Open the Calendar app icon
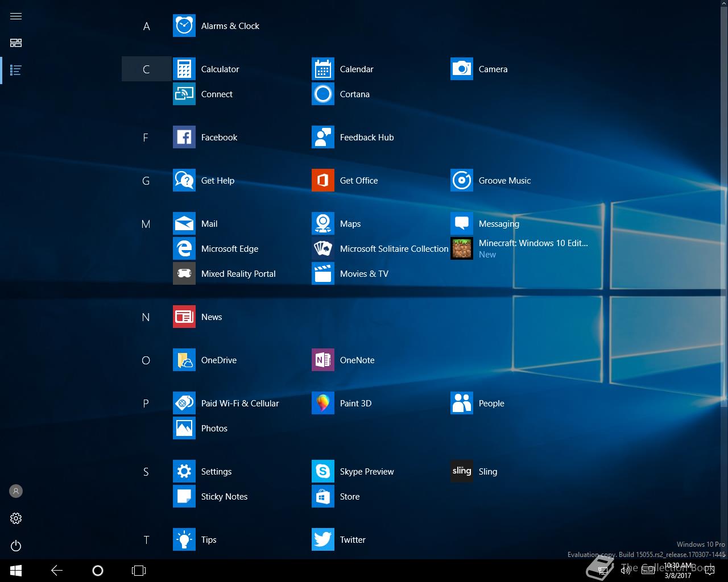Screen dimensions: 728x582 coord(323,69)
